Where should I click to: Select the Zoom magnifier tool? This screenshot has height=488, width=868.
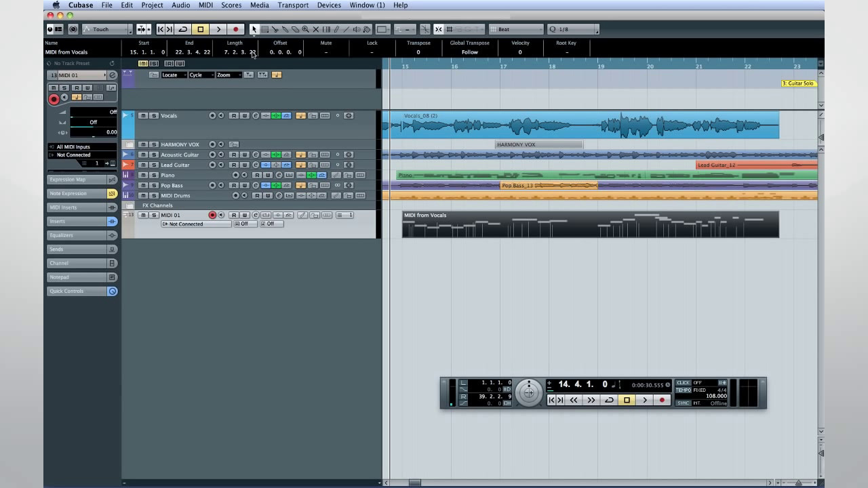tap(305, 29)
